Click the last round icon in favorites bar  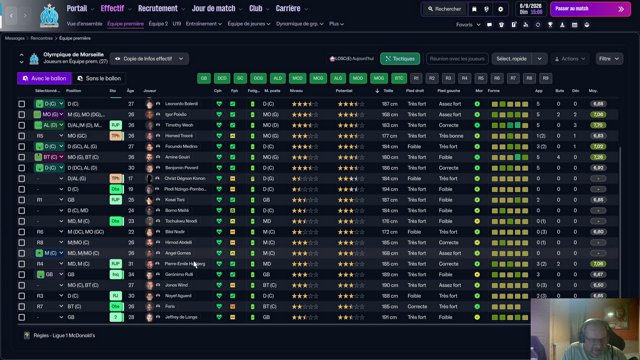587,25
